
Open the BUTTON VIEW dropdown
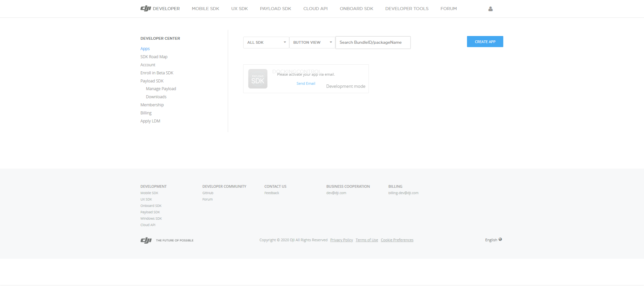click(x=312, y=42)
